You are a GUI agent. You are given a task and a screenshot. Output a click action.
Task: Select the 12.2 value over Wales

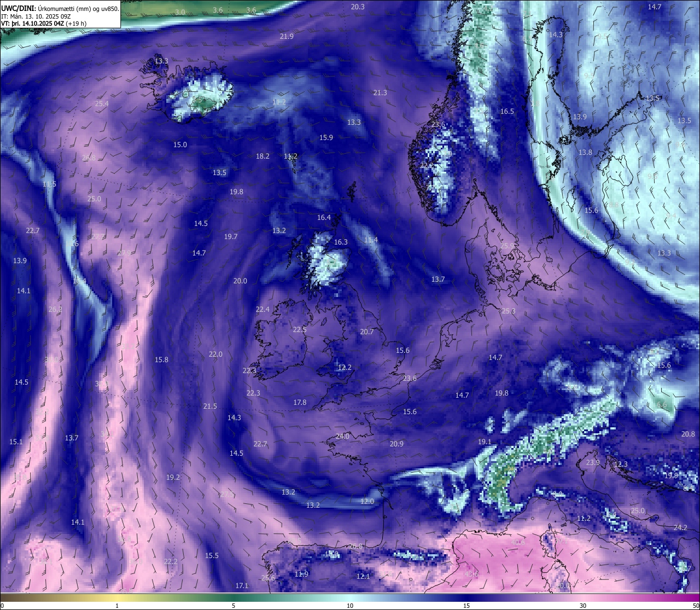coord(345,367)
